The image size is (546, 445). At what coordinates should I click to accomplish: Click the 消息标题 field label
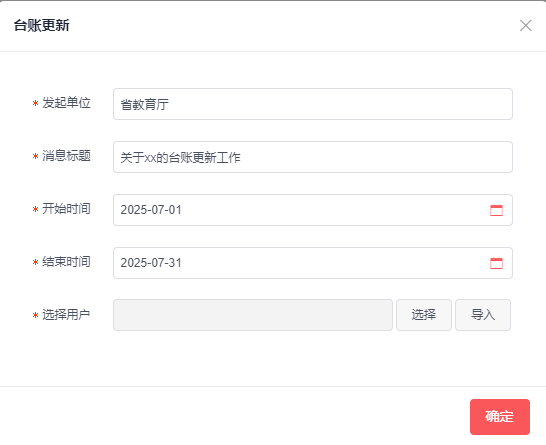pyautogui.click(x=66, y=156)
